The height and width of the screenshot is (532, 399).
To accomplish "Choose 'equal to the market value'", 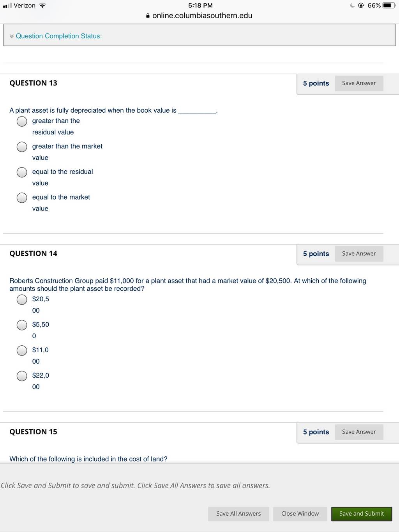I will coord(22,198).
